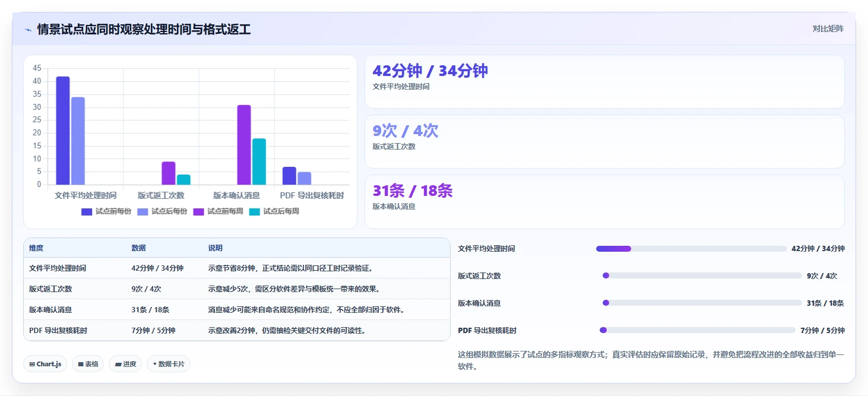This screenshot has height=396, width=868.
Task: Click the note starting 消息减少可能来自命名规范
Action: click(x=306, y=310)
